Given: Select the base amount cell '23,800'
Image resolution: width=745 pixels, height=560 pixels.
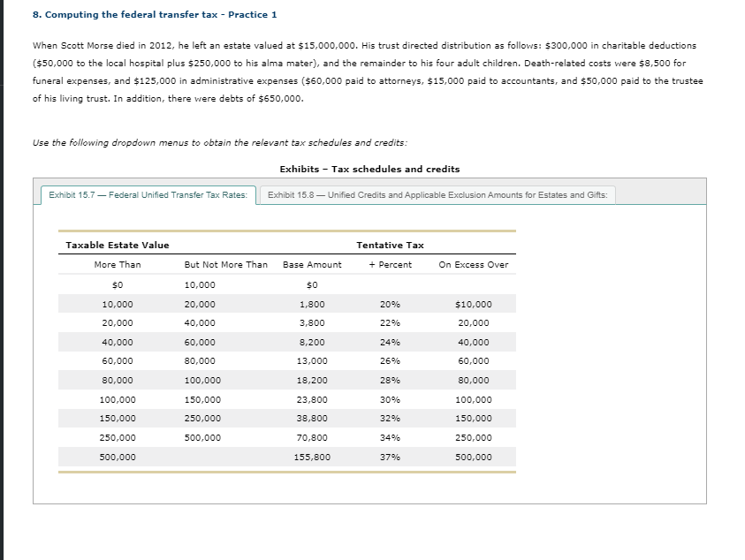Looking at the screenshot, I should click(x=312, y=399).
